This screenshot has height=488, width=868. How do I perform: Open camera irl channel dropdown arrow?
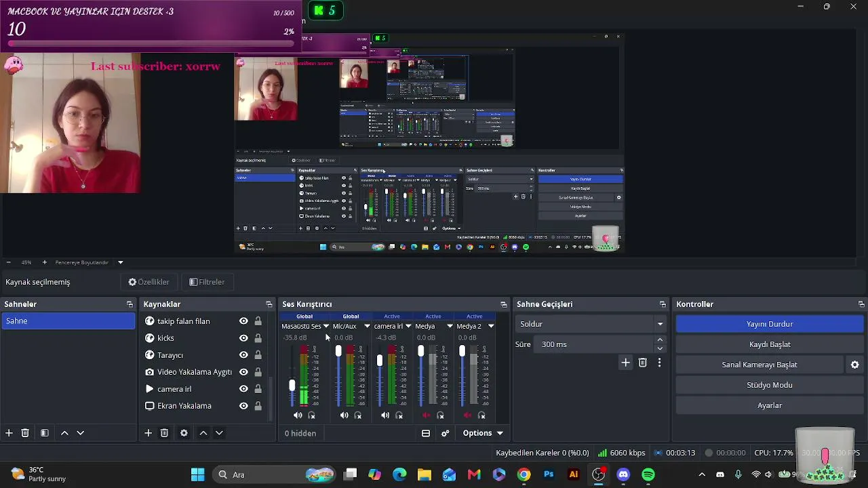pos(408,326)
